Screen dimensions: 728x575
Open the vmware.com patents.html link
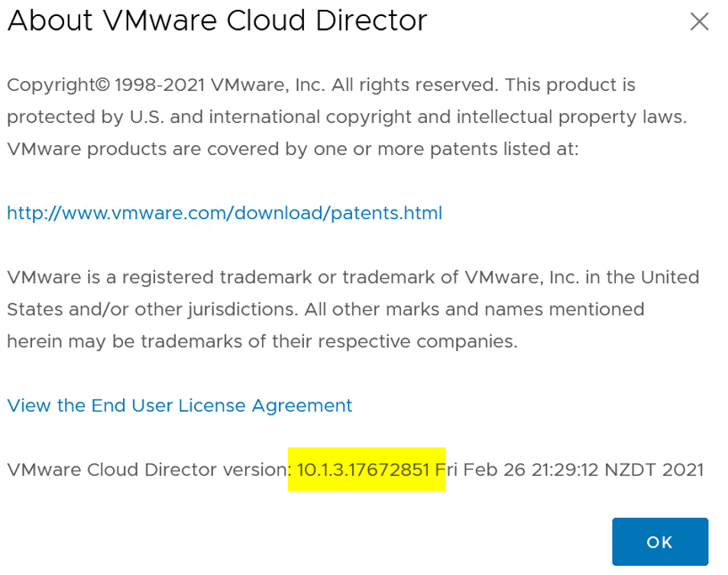pyautogui.click(x=225, y=213)
